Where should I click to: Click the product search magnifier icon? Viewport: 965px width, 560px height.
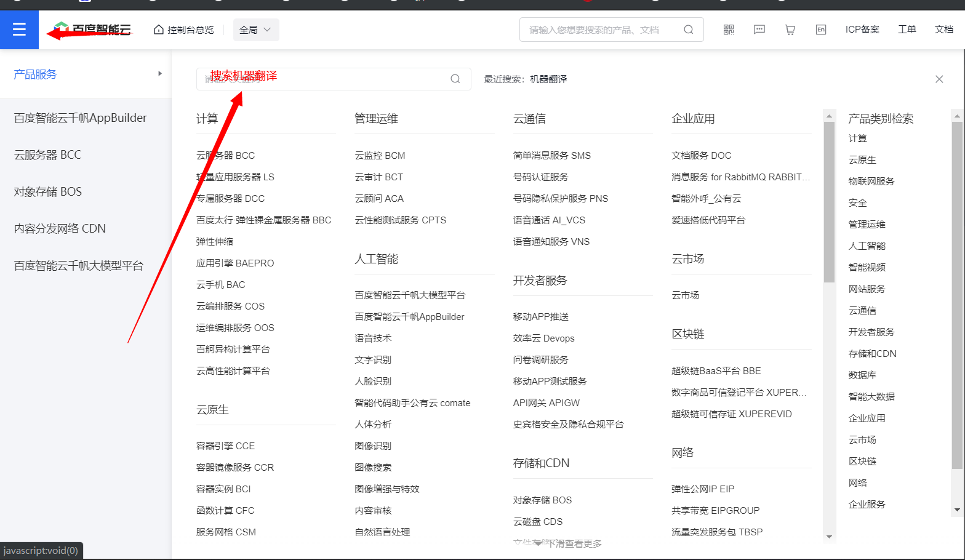click(455, 79)
